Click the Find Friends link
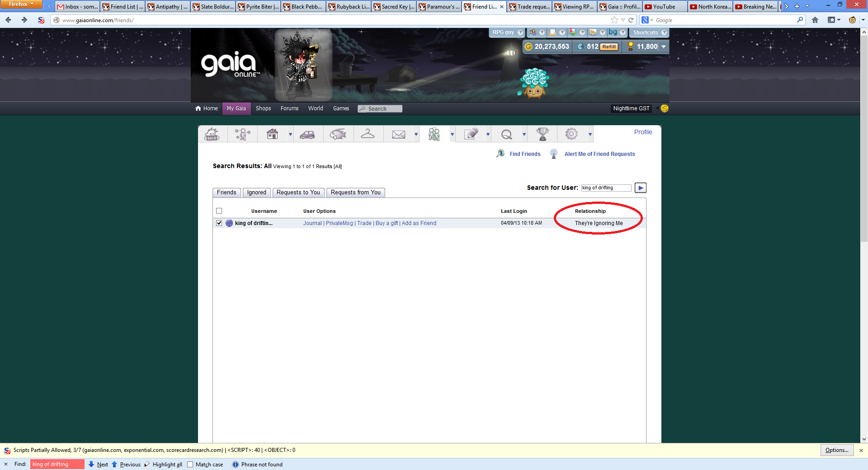This screenshot has height=470, width=868. (x=525, y=154)
